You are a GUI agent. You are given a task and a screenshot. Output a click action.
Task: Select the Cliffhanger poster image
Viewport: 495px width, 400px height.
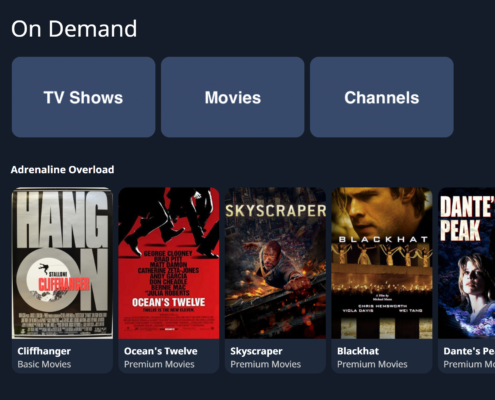point(62,263)
